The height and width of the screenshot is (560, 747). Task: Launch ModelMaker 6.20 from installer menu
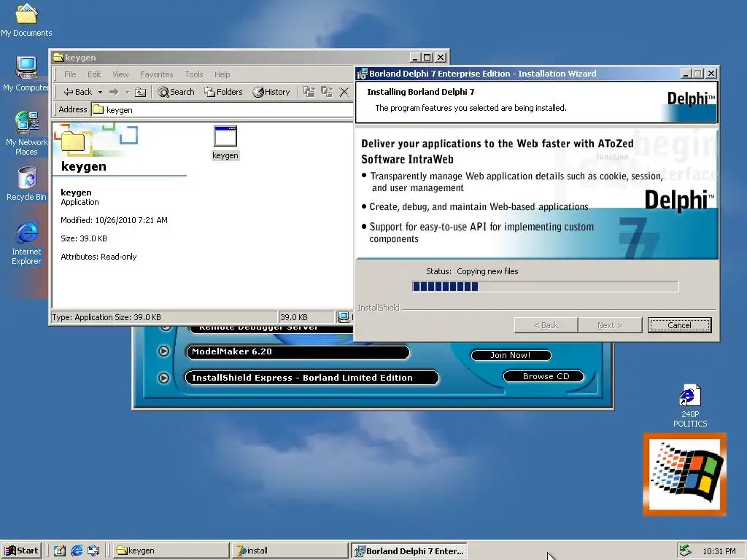298,352
